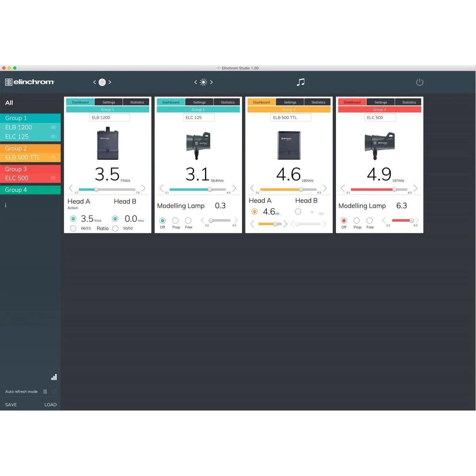This screenshot has width=476, height=476.
Task: Click the info 'i' icon in sidebar
Action: click(6, 205)
